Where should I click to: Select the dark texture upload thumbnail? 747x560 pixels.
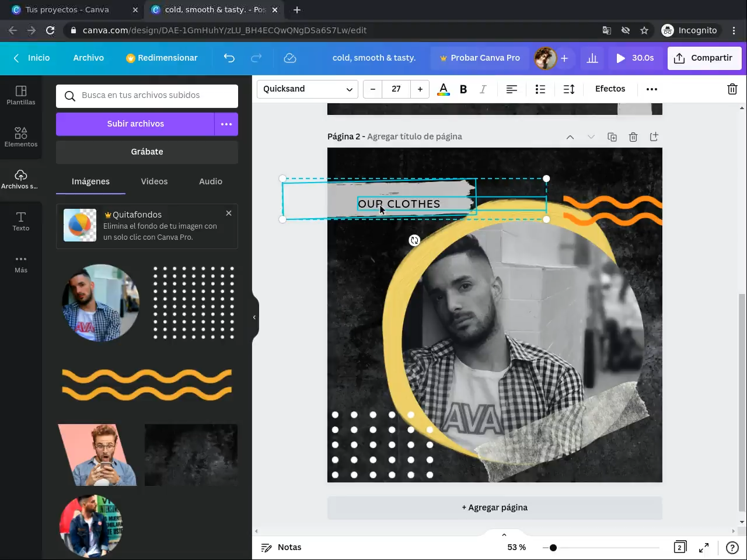click(x=191, y=455)
